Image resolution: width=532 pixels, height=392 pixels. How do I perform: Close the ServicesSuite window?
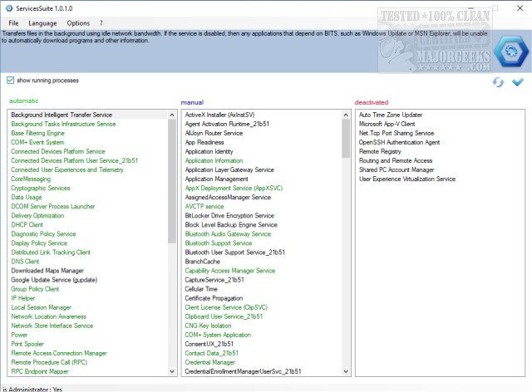click(x=520, y=8)
